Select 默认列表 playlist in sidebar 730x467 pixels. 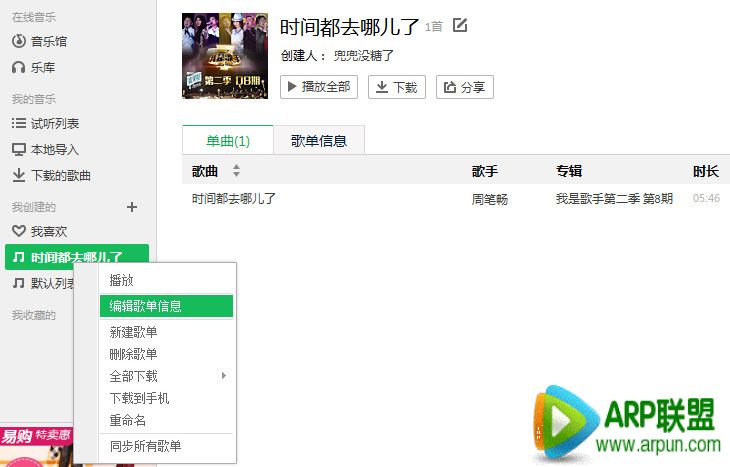pos(43,283)
